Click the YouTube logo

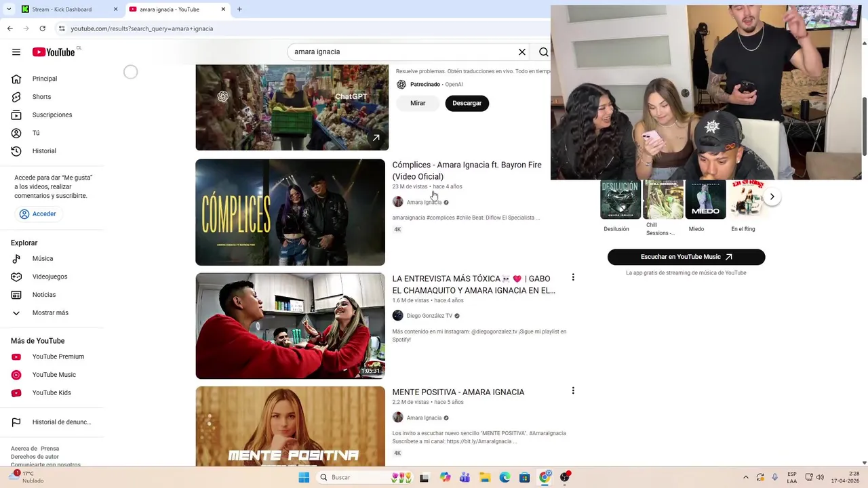tap(54, 52)
